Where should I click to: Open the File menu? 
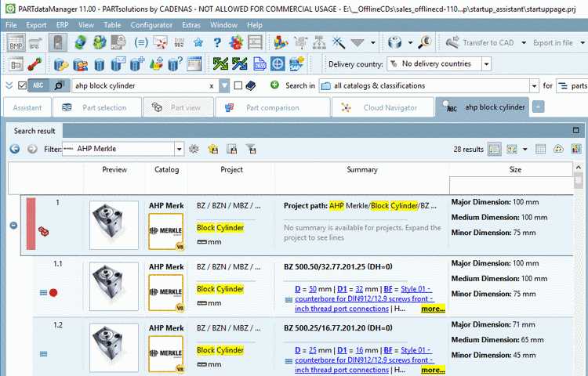click(11, 25)
